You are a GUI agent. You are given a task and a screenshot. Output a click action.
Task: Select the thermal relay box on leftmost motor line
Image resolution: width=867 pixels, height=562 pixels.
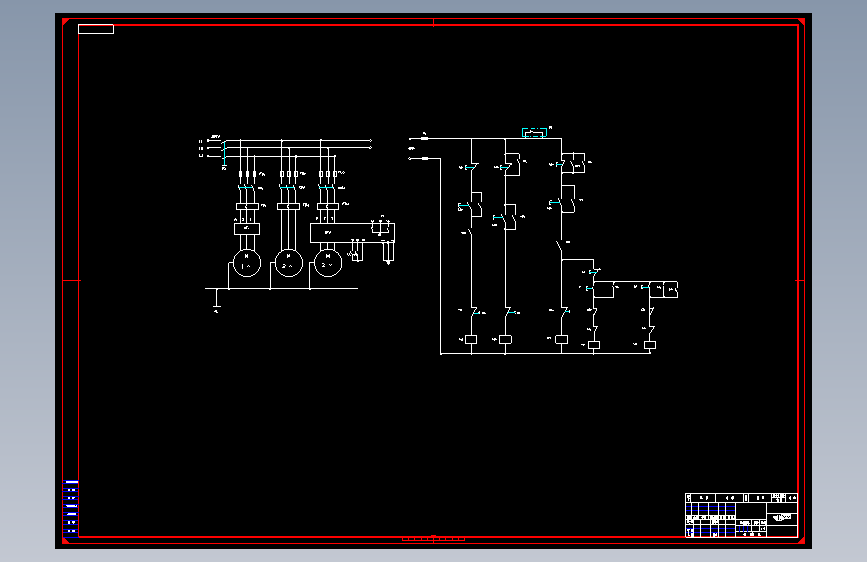pyautogui.click(x=247, y=206)
